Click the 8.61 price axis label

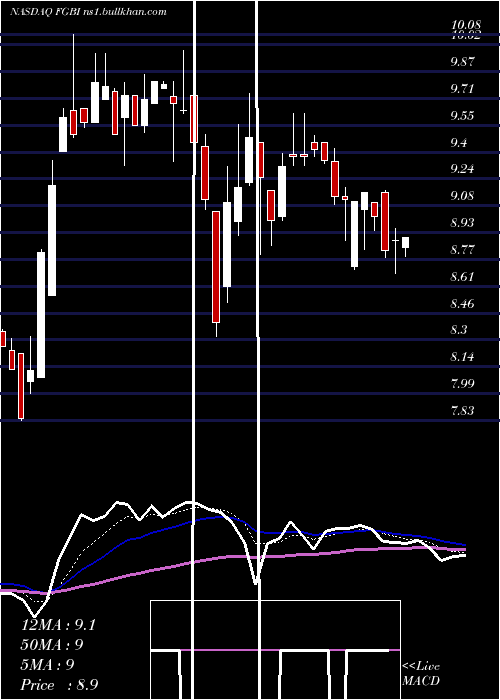click(x=462, y=277)
